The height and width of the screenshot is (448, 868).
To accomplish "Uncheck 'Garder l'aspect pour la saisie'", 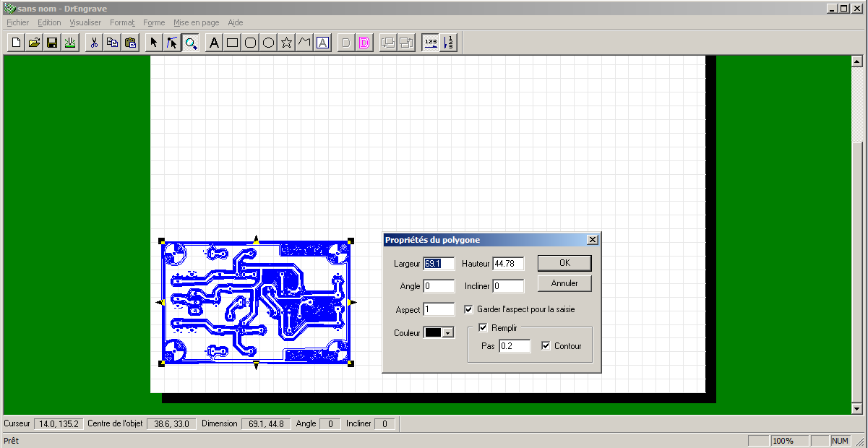I will click(468, 309).
